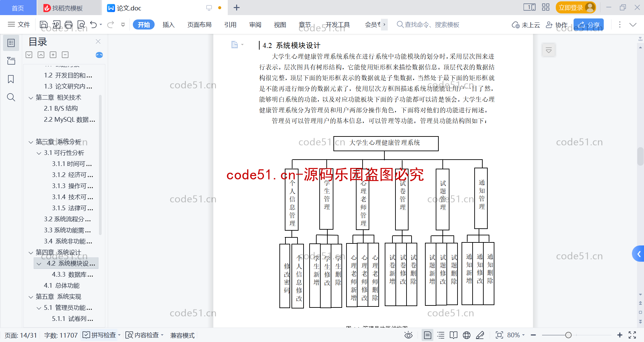Click the outline level down arrow icon

(x=29, y=55)
